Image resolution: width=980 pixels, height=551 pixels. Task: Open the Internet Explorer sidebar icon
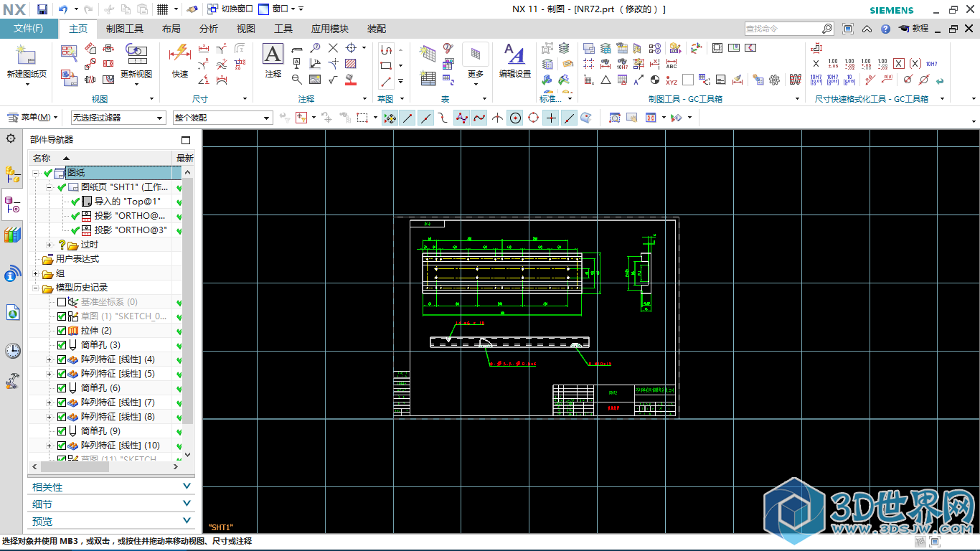(12, 312)
